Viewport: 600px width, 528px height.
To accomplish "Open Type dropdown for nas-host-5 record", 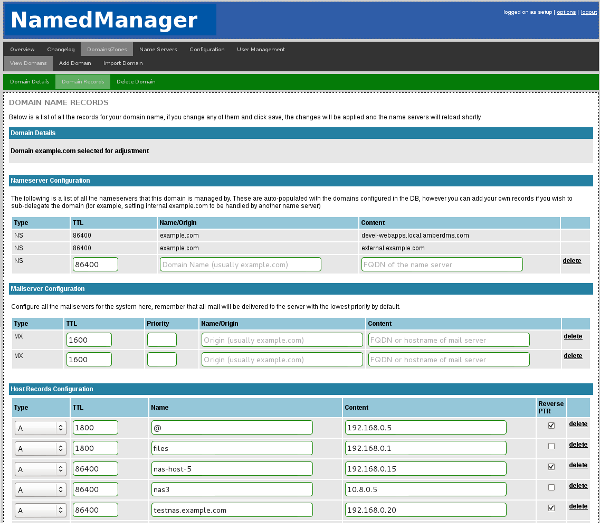I will pos(40,469).
